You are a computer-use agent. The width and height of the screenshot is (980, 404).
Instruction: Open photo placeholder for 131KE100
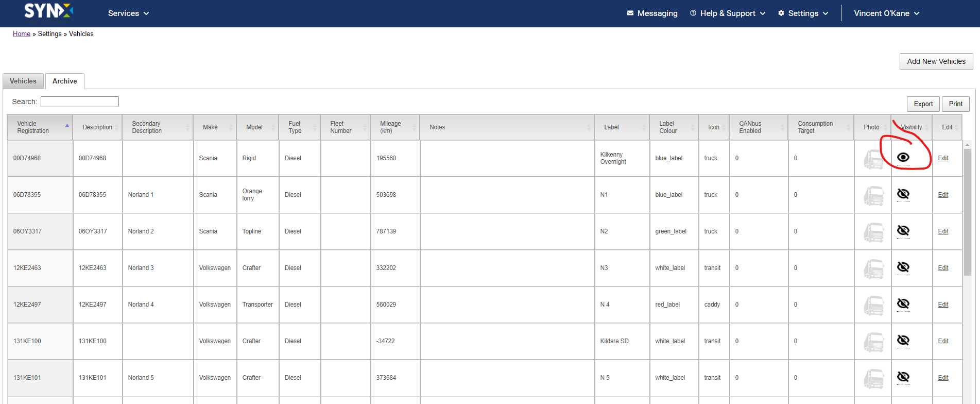(873, 342)
